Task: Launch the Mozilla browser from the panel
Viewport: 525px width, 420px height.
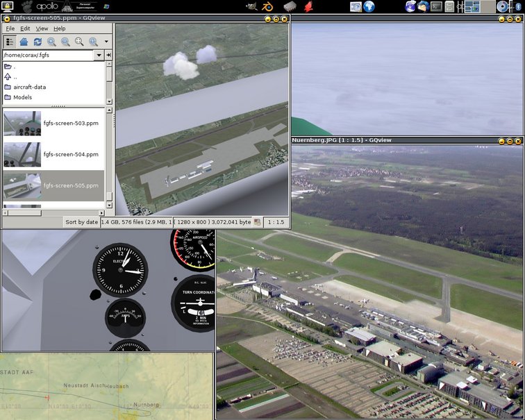Action: point(410,6)
